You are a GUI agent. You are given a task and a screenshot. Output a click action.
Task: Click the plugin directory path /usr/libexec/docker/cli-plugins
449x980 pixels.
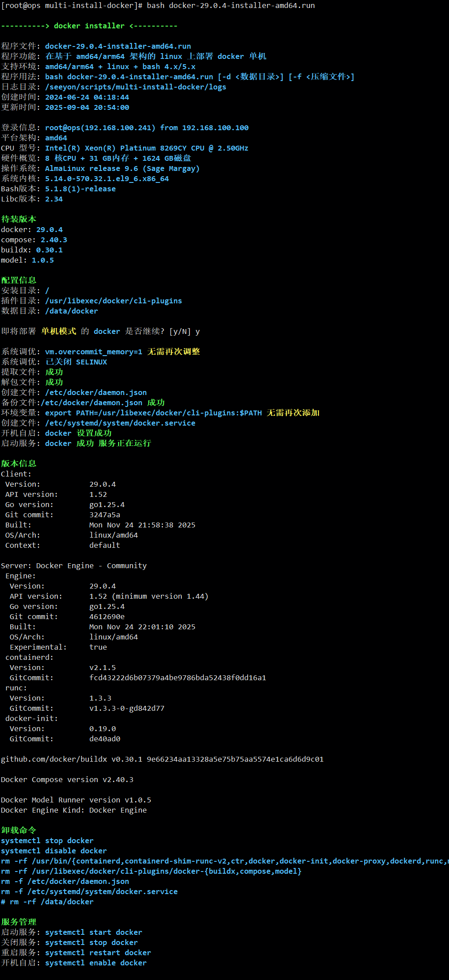113,301
